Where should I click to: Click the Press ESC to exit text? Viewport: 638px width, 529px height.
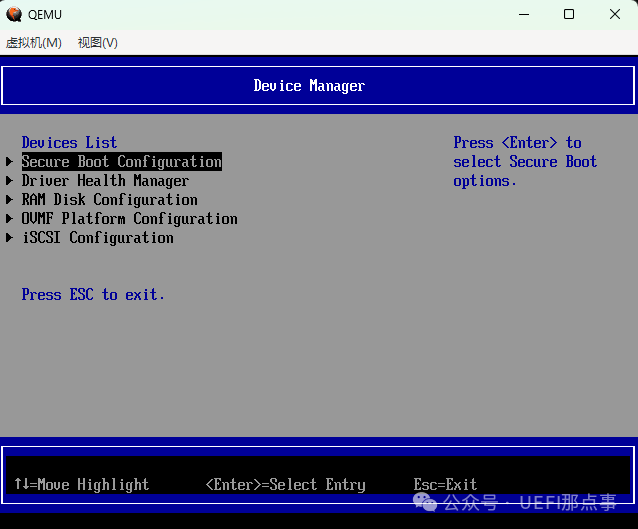pyautogui.click(x=93, y=295)
